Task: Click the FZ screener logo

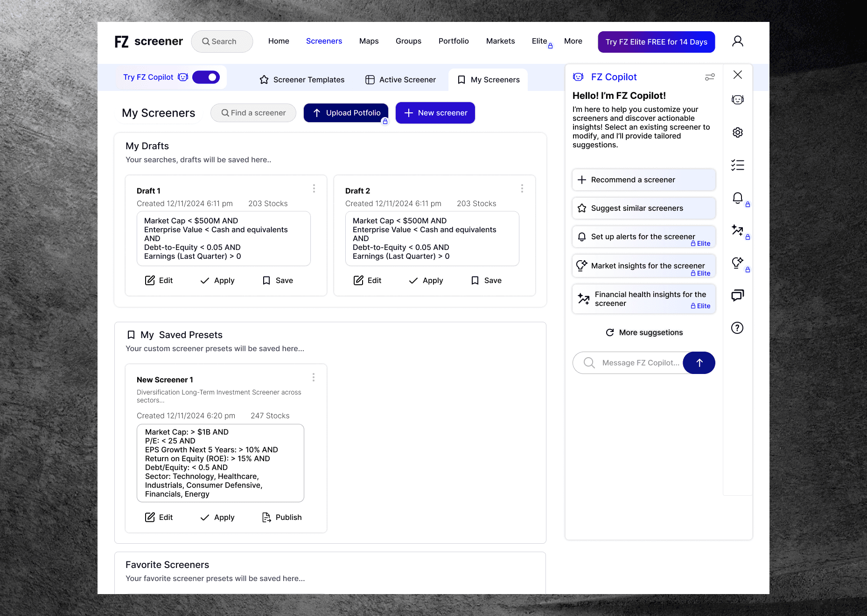Action: pyautogui.click(x=149, y=42)
